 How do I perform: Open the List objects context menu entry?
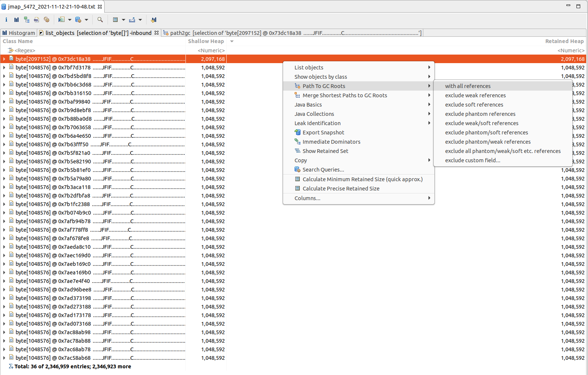click(359, 68)
